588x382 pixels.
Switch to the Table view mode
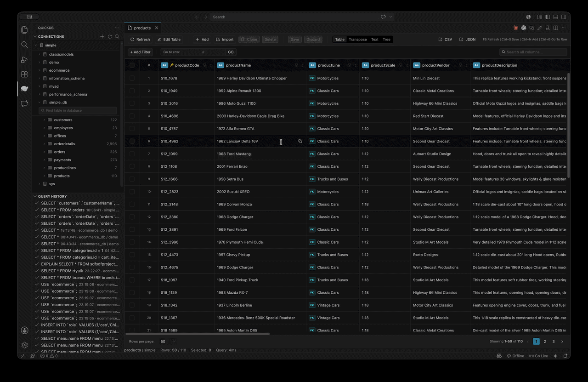click(340, 40)
